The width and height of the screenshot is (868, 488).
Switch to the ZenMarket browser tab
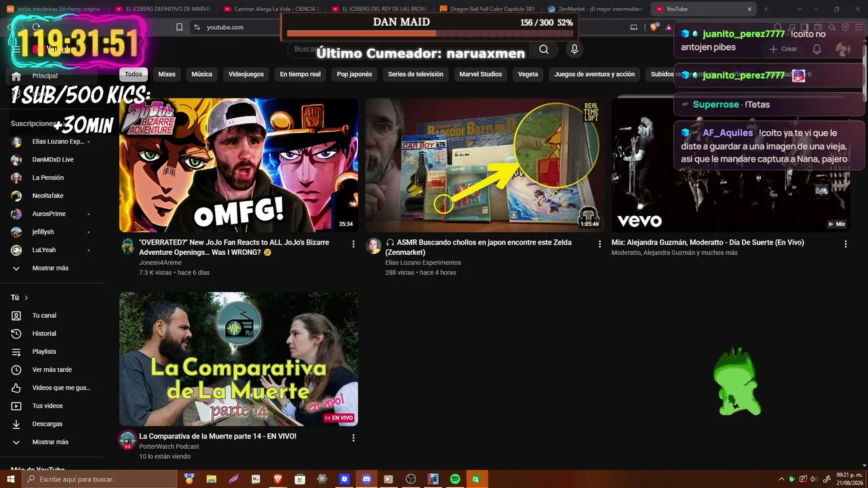point(595,9)
